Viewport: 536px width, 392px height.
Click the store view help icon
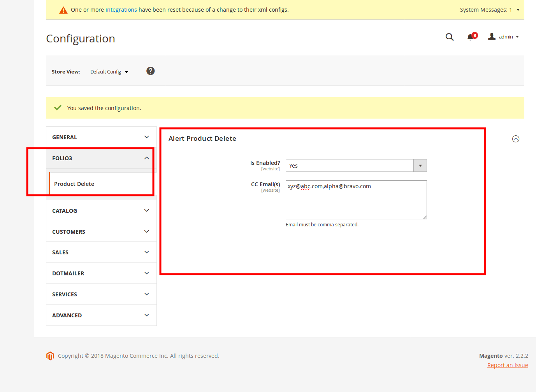[x=150, y=71]
